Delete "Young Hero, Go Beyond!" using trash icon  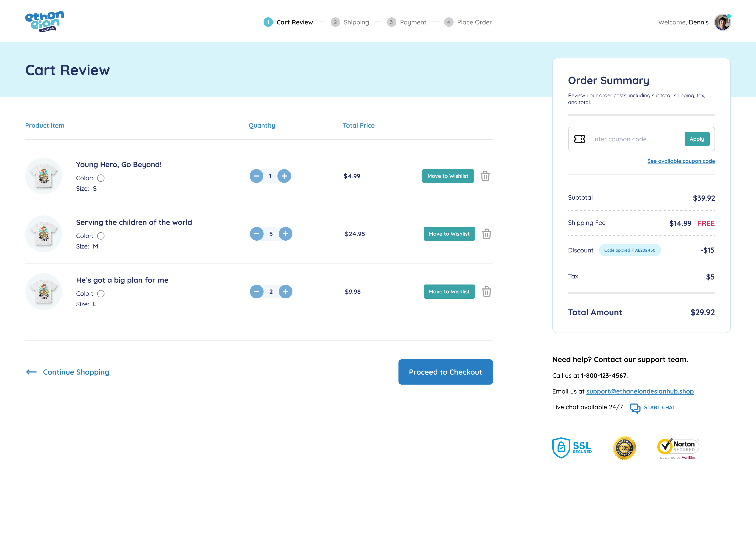[x=486, y=176]
